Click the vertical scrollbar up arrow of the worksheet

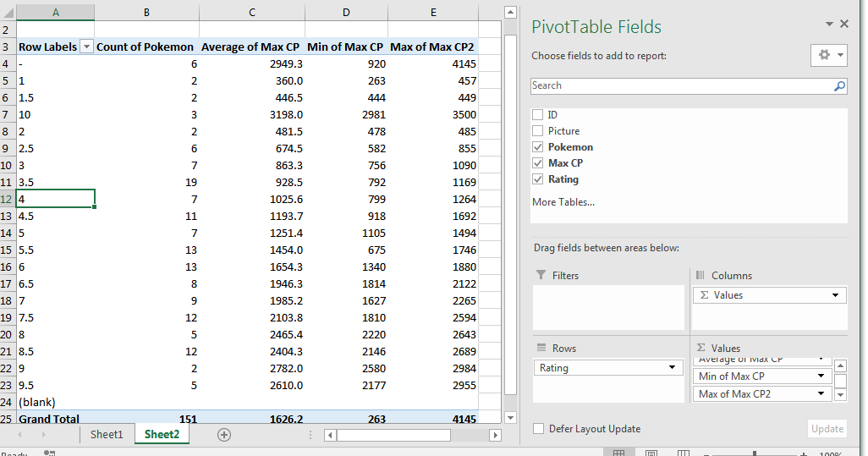[x=510, y=12]
